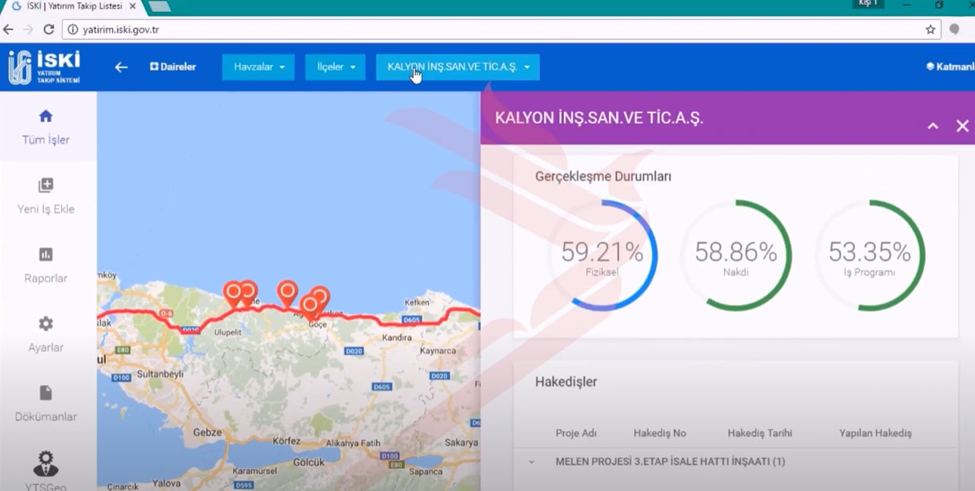
Task: Click the İş Programı 53.35% gauge
Action: (870, 255)
